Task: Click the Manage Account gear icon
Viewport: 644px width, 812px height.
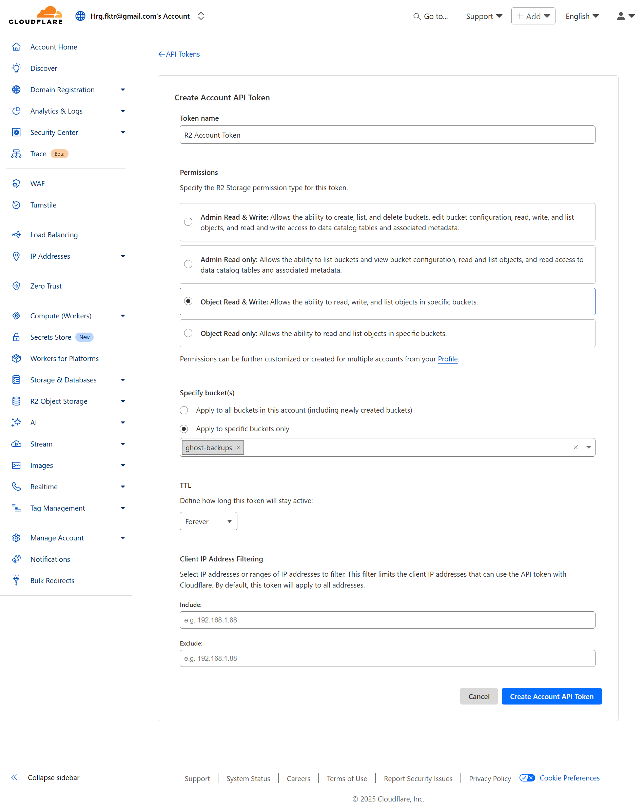Action: coord(16,538)
